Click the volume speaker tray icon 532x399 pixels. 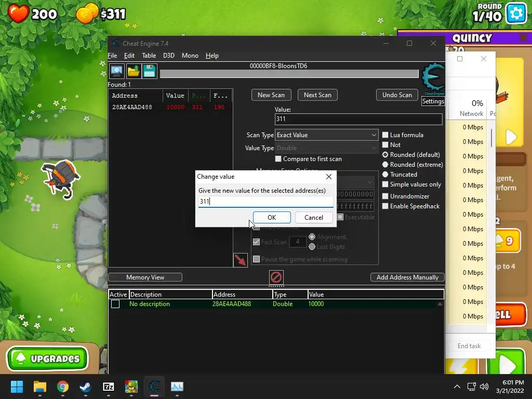click(484, 387)
